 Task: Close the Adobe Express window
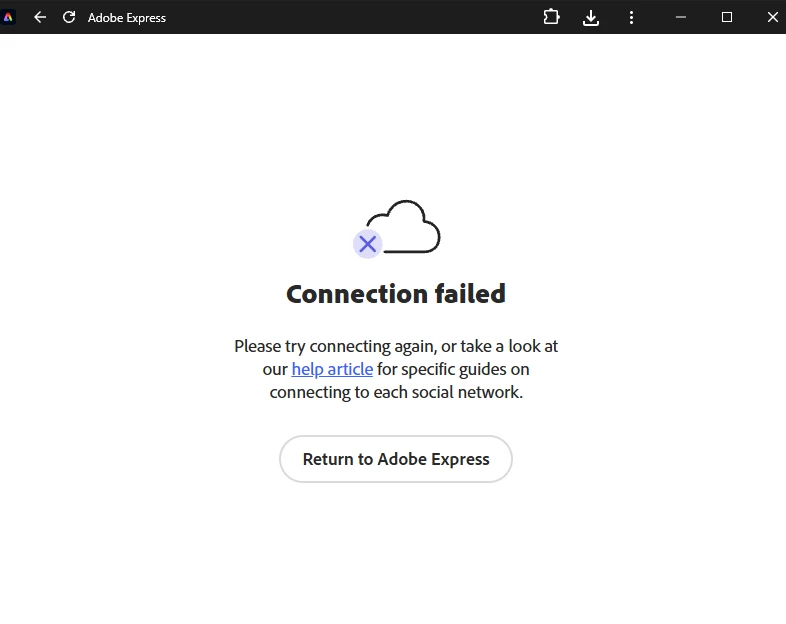pos(772,18)
